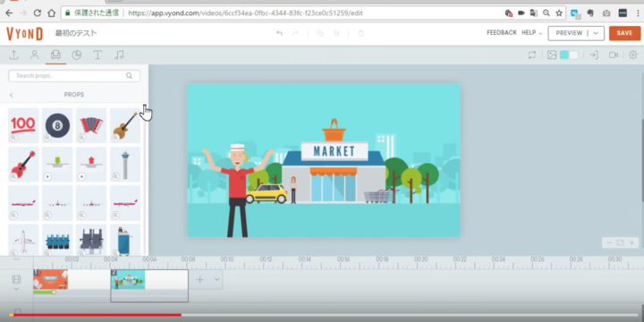This screenshot has width=644, height=322.
Task: Select the second scene in timeline
Action: [x=149, y=285]
